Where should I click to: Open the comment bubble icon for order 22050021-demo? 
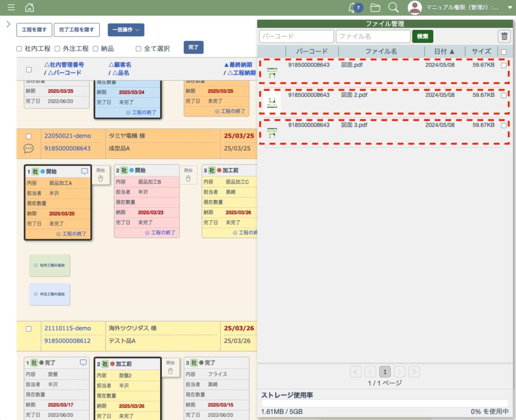[x=28, y=149]
